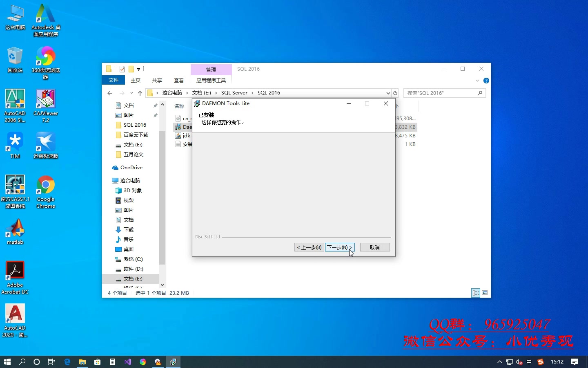Open Autodesk desktop app shortcut
This screenshot has height=368, width=588.
[x=46, y=20]
